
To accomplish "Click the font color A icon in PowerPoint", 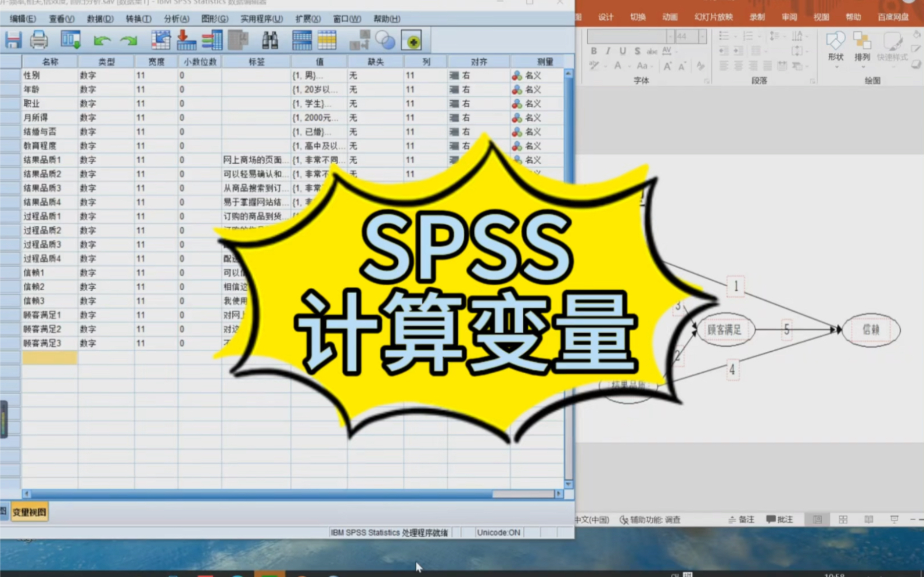I will [x=618, y=66].
